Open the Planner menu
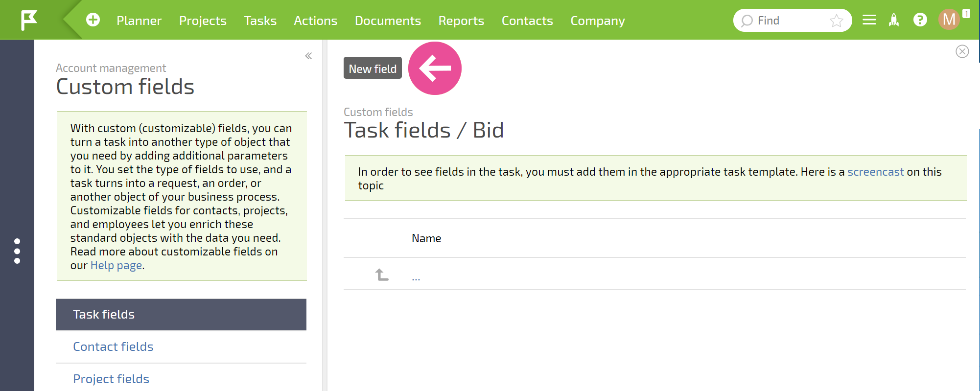980x391 pixels. (x=139, y=21)
